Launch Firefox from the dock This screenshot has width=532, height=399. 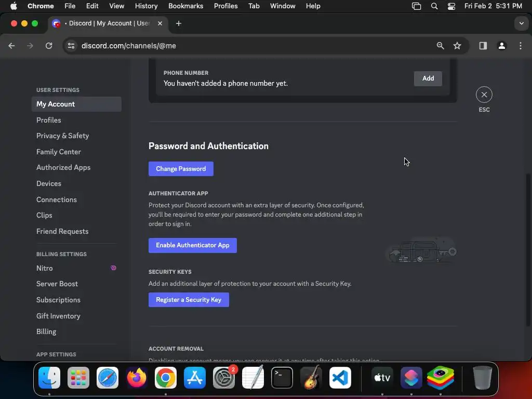point(137,378)
